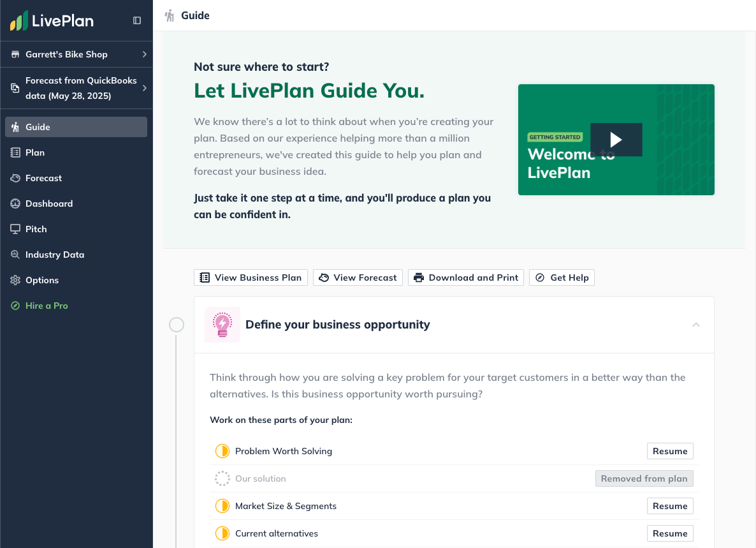Click the Options gear icon
Viewport: 756px width, 548px height.
15,280
